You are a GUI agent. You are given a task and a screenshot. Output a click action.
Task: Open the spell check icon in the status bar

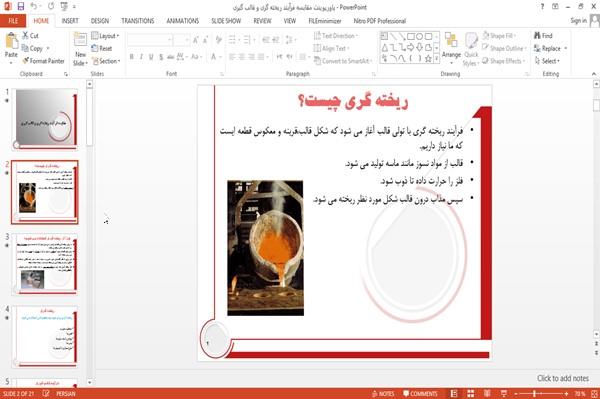(46, 393)
